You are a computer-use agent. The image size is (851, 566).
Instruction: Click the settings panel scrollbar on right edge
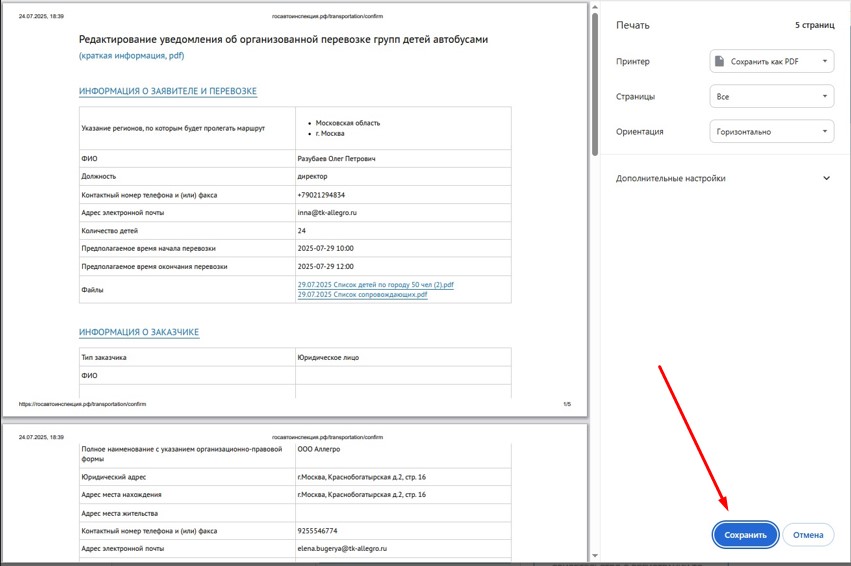[x=846, y=150]
